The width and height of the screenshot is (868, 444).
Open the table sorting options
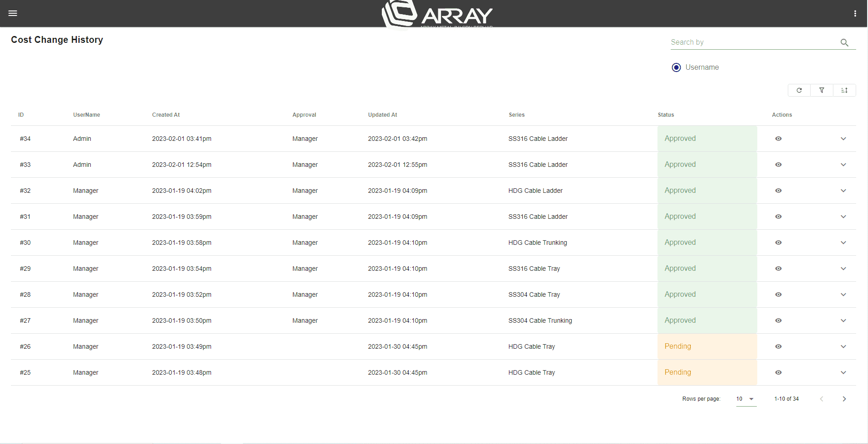[x=844, y=90]
